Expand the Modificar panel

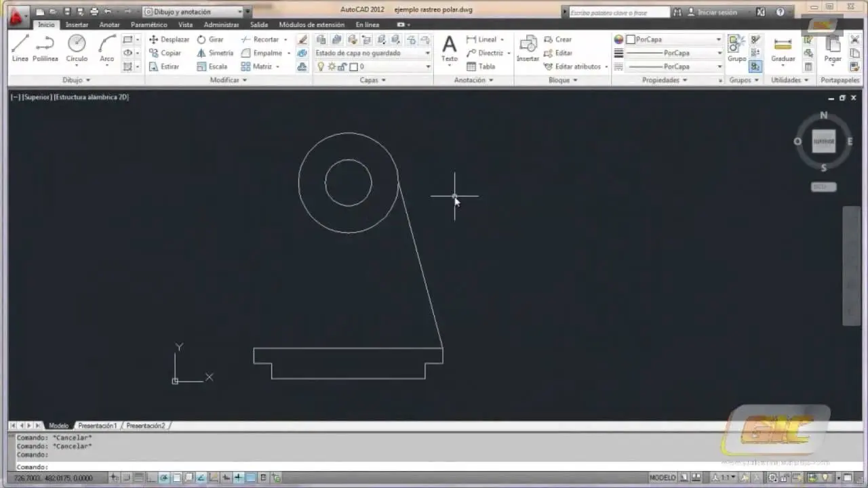point(229,80)
